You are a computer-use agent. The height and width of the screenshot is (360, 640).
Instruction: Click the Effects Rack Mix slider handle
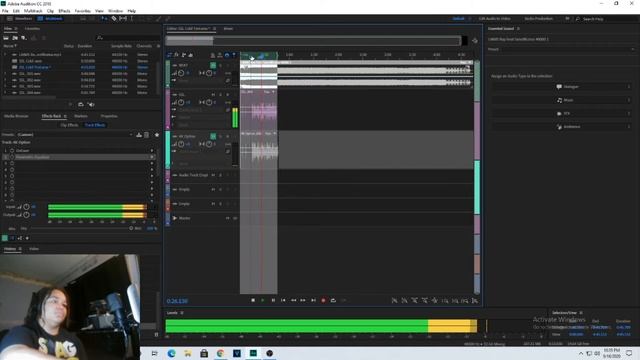131,228
